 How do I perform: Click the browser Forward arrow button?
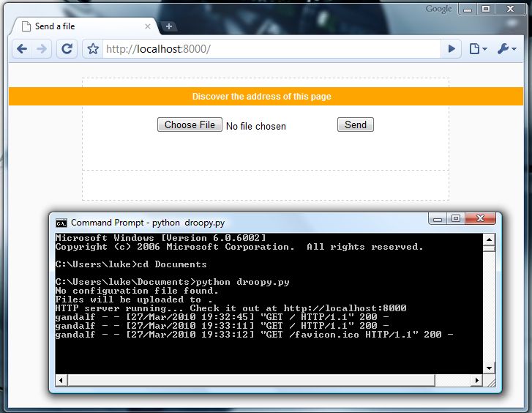click(x=42, y=49)
